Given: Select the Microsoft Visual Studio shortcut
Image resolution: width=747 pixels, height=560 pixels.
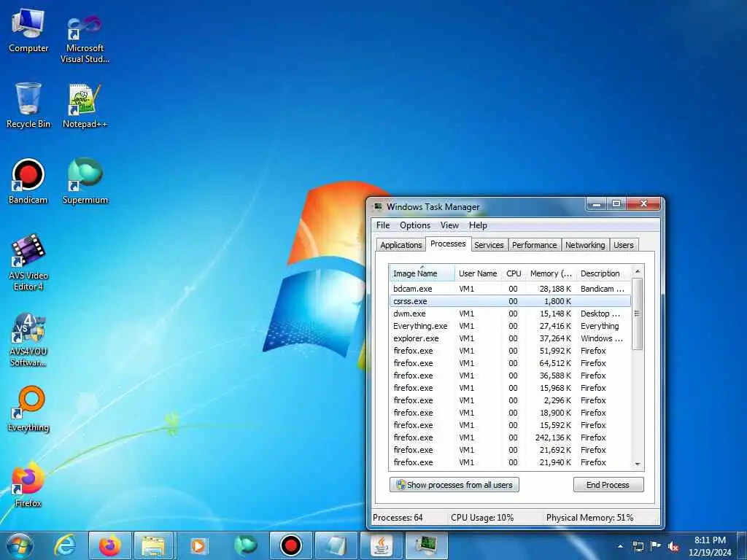Looking at the screenshot, I should 85,38.
